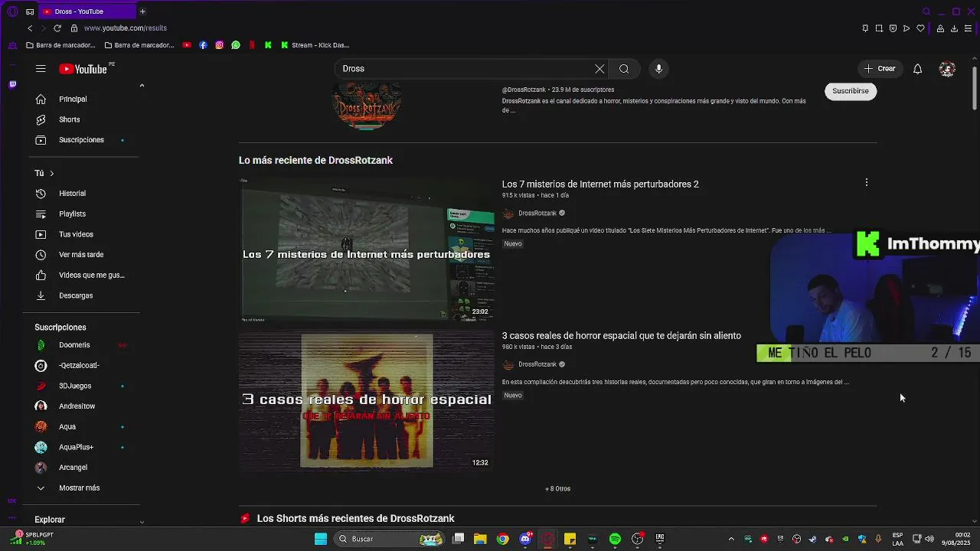This screenshot has height=551, width=980.
Task: Click the 7 misterios video thumbnail
Action: (367, 248)
